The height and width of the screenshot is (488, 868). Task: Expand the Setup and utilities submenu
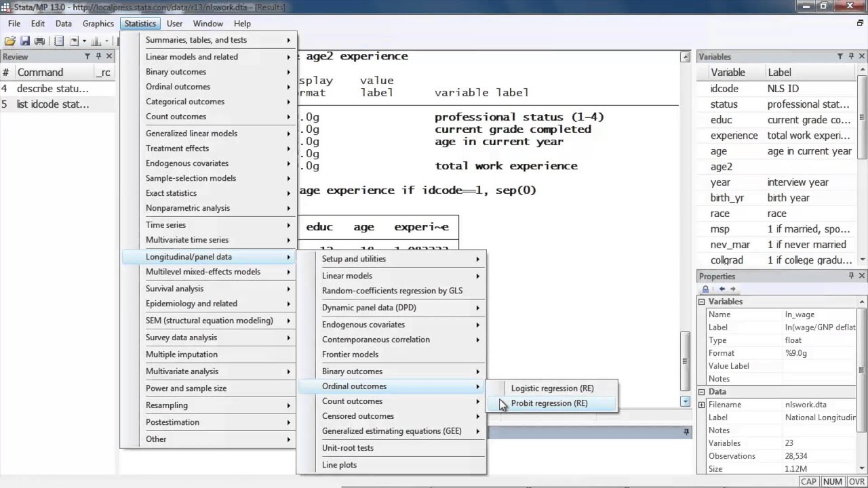point(391,259)
